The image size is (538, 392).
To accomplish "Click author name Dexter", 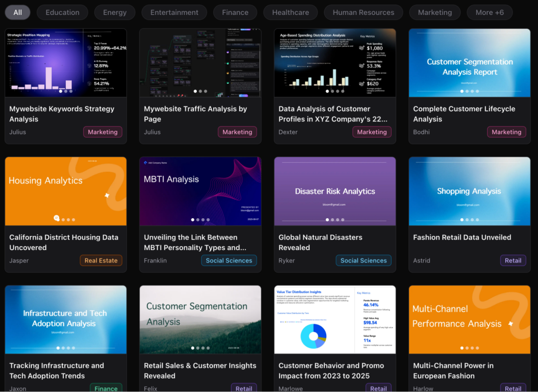I will tap(288, 132).
